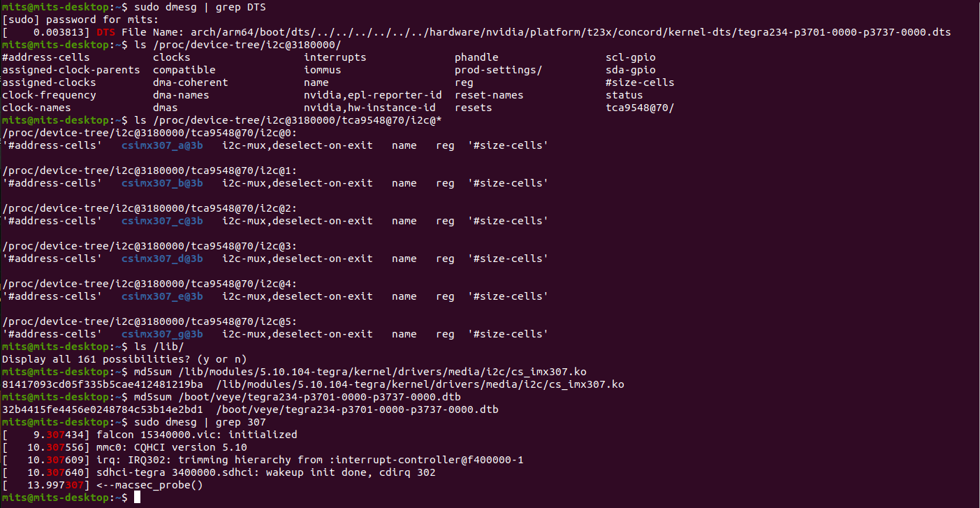Image resolution: width=980 pixels, height=508 pixels.
Task: Click the csimx307_d@3b directory entry
Action: pyautogui.click(x=162, y=259)
